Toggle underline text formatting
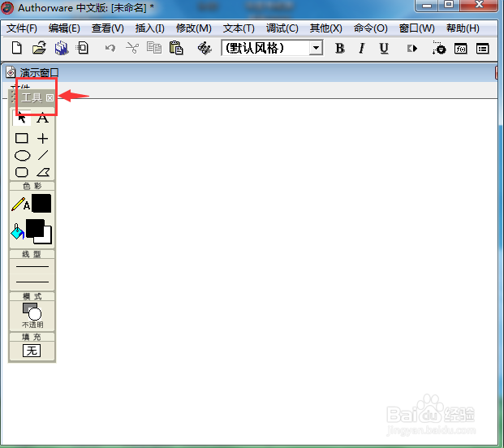The height and width of the screenshot is (448, 504). 384,49
